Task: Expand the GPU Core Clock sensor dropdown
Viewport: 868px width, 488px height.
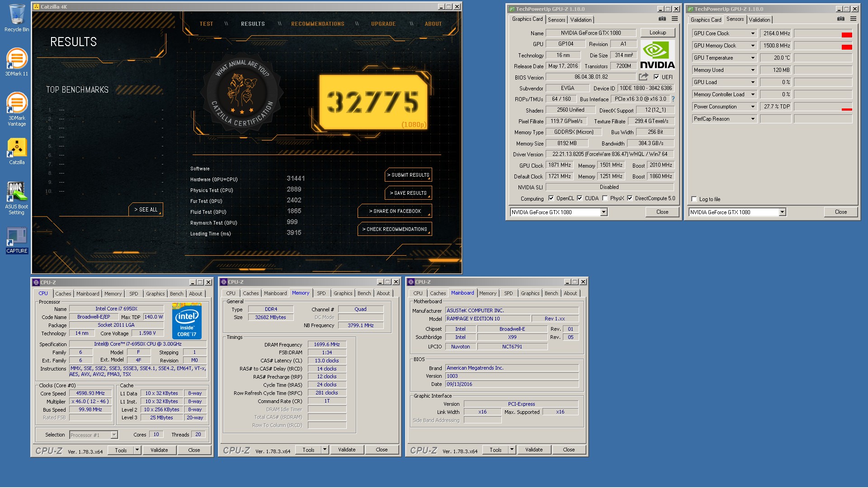Action: [x=753, y=33]
